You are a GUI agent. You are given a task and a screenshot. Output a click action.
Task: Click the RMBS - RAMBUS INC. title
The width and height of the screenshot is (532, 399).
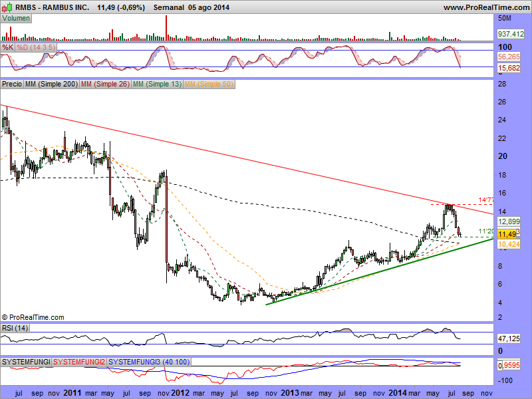click(53, 7)
